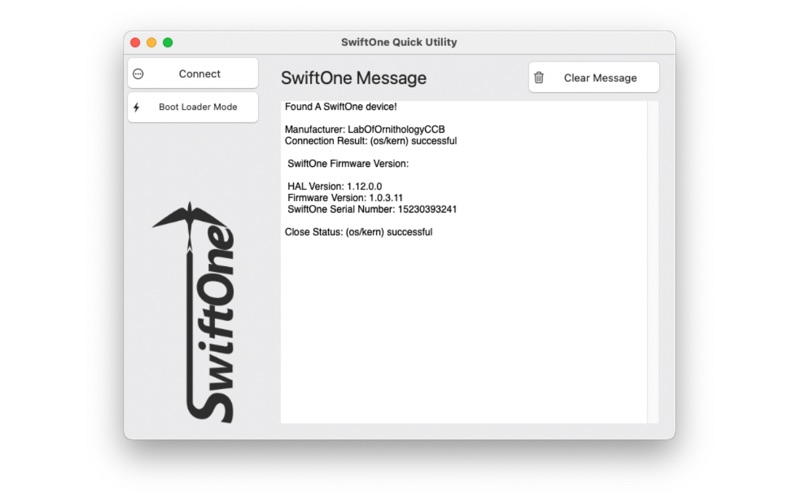Click the SwiftOne Message heading
This screenshot has height=500, width=800.
(353, 78)
